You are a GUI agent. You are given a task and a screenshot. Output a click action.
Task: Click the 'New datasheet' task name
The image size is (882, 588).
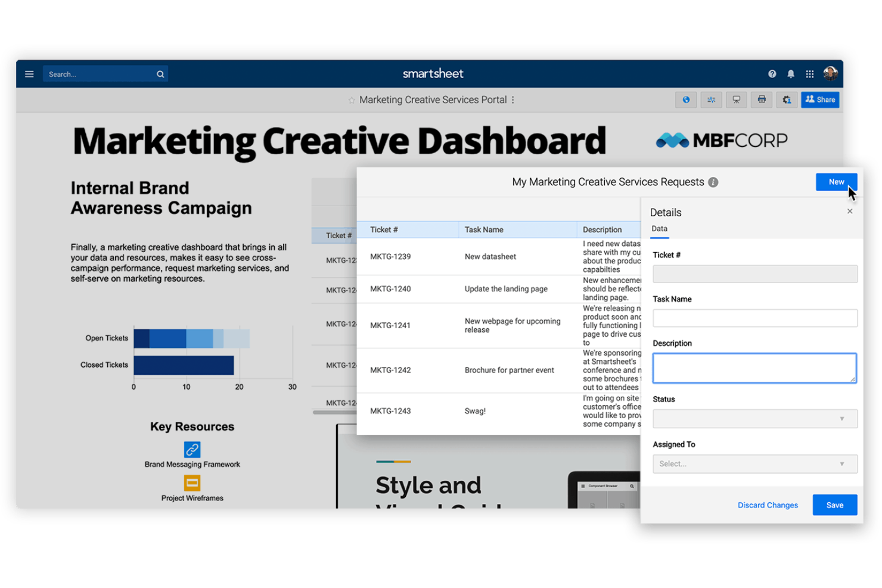click(490, 257)
